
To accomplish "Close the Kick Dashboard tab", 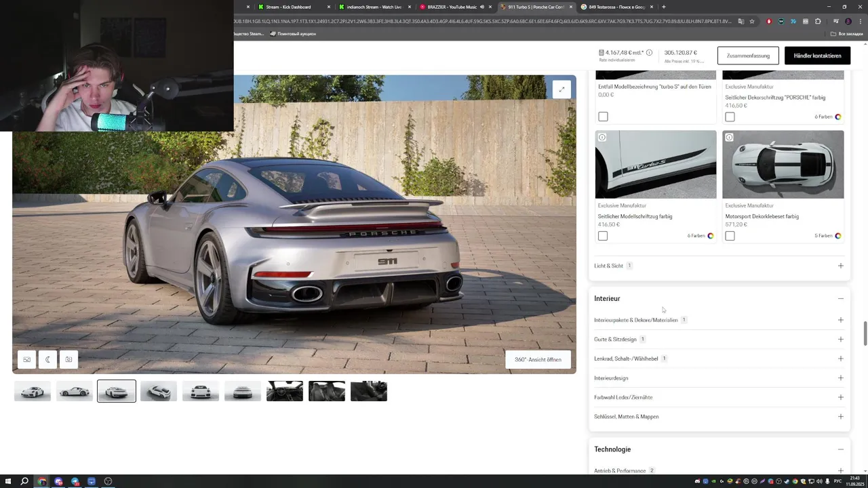I will point(329,7).
